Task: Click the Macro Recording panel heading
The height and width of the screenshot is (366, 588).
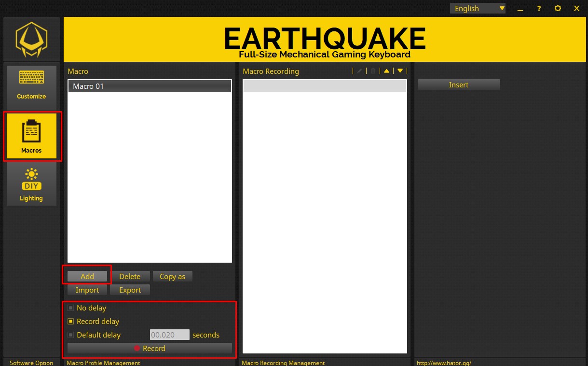Action: pos(271,71)
